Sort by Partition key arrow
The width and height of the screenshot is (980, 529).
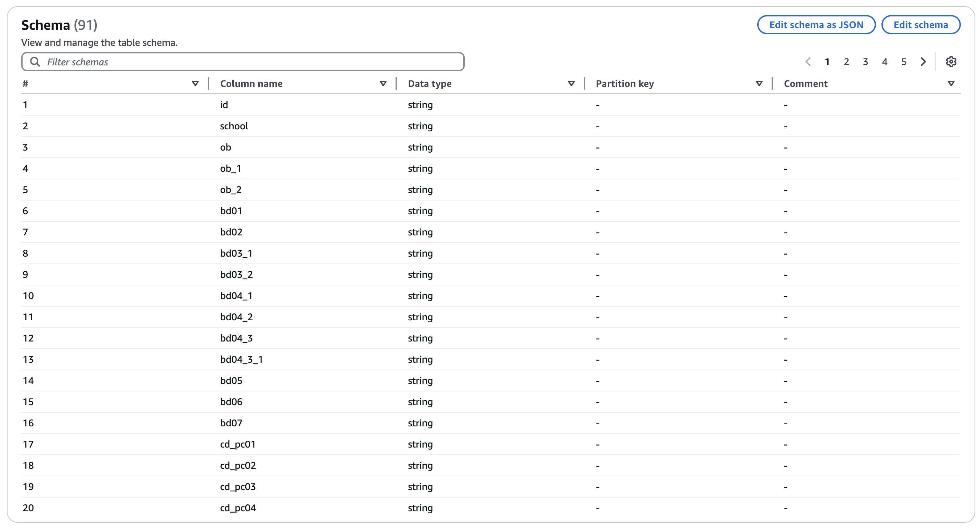[x=759, y=84]
